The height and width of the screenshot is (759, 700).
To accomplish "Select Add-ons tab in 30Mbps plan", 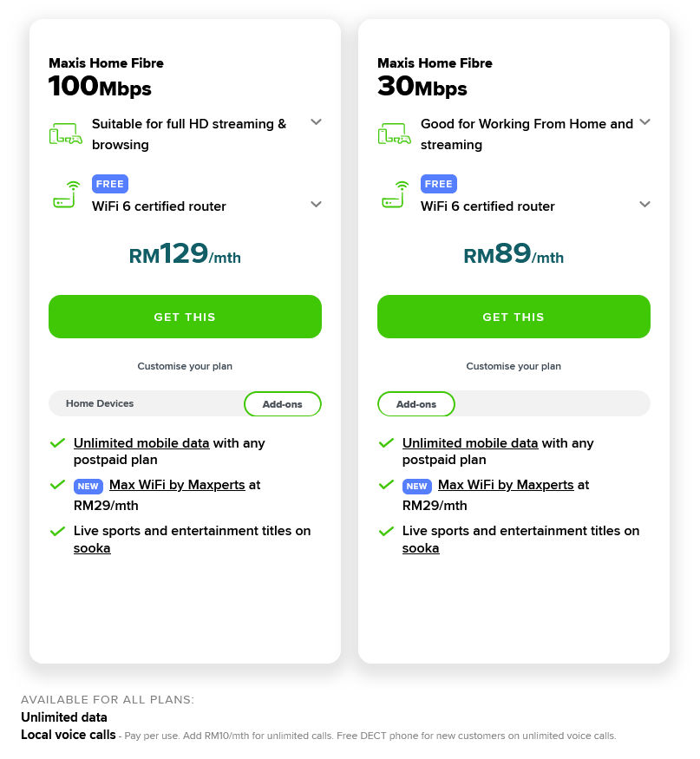I will click(x=416, y=404).
